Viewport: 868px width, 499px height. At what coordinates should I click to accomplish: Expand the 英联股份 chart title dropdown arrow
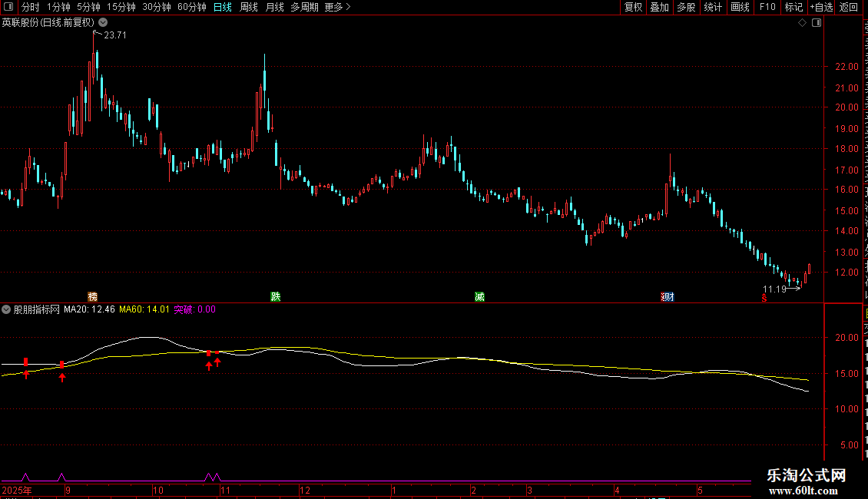point(103,23)
